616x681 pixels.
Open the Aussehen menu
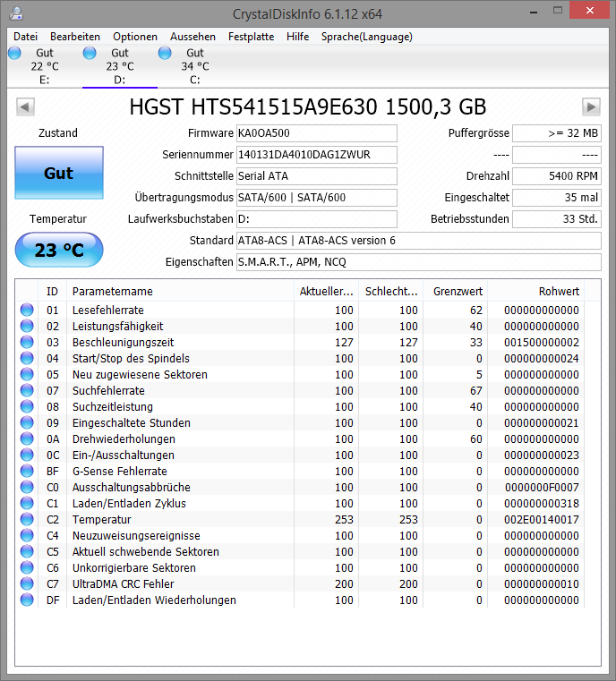click(192, 37)
